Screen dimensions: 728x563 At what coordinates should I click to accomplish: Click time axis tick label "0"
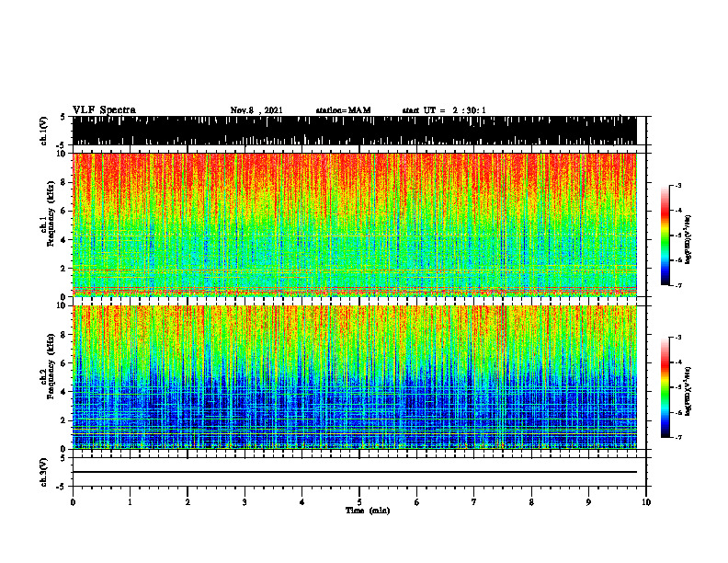(73, 502)
